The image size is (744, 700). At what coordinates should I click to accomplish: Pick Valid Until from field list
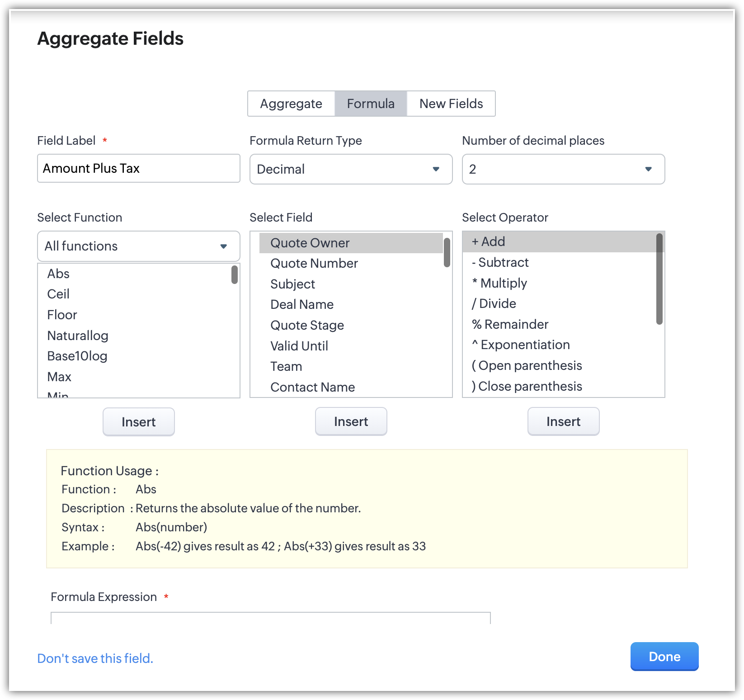pos(299,346)
